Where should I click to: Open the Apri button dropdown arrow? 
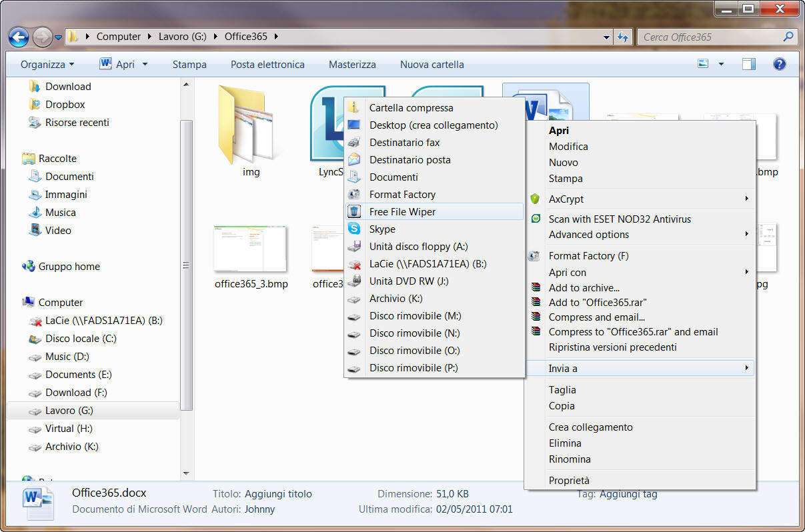point(145,65)
